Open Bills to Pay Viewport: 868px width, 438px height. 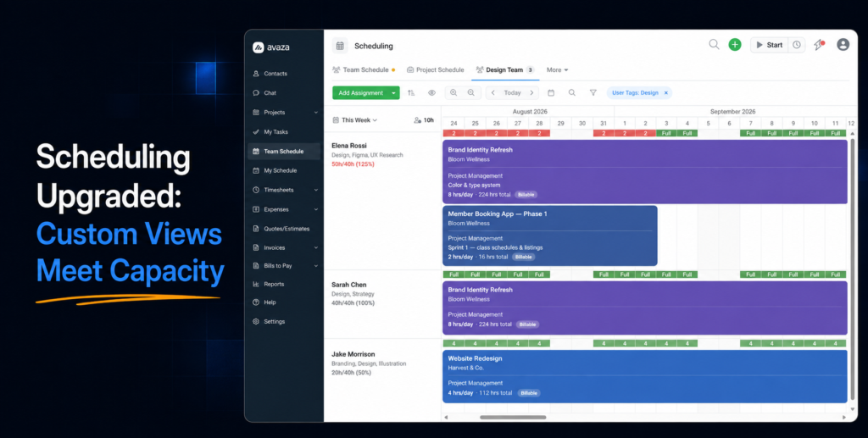283,265
